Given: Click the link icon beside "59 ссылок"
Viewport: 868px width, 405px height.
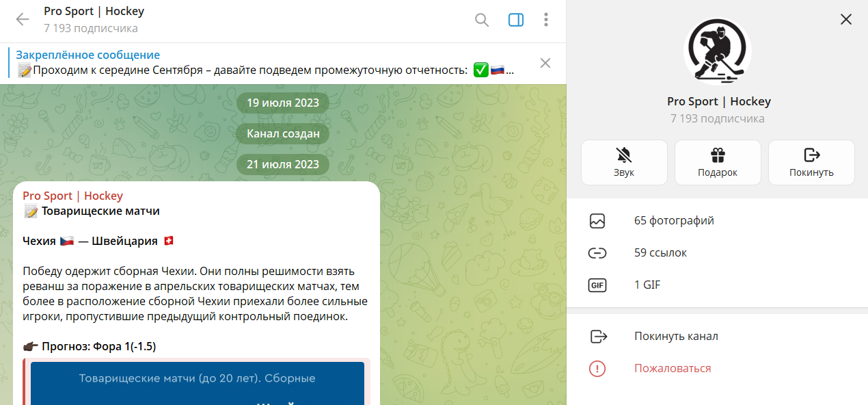Looking at the screenshot, I should tap(597, 253).
